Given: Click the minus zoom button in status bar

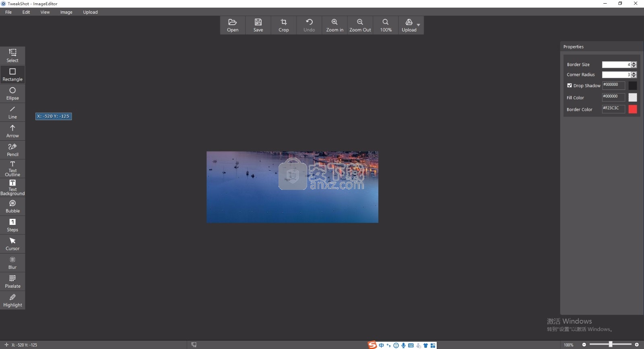Looking at the screenshot, I should (584, 345).
